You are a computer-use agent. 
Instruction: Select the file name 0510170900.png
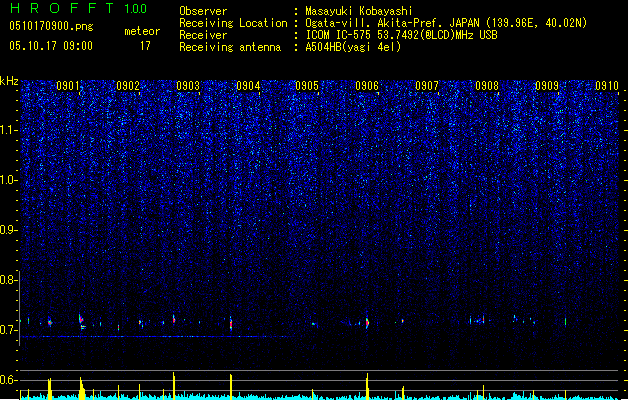click(51, 26)
